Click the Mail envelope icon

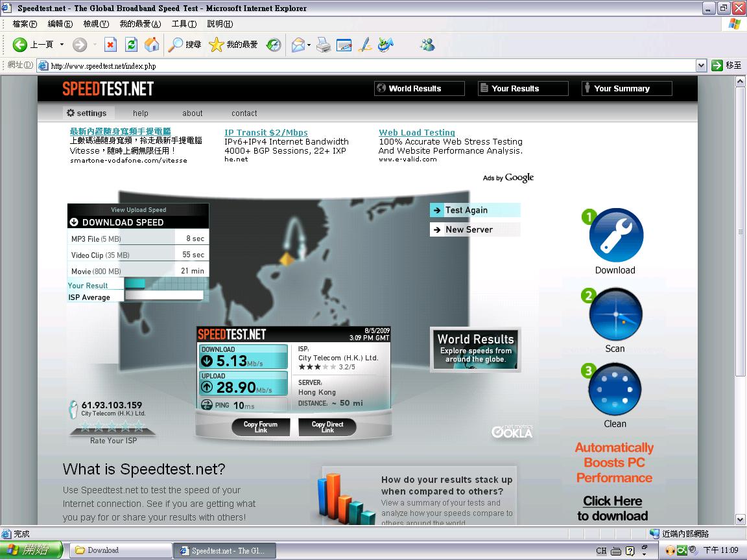(298, 45)
